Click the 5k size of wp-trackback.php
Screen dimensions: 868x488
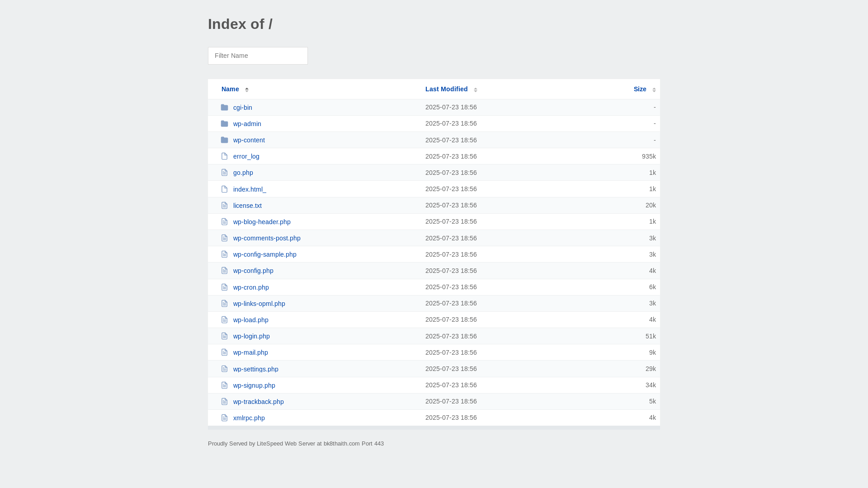652,401
